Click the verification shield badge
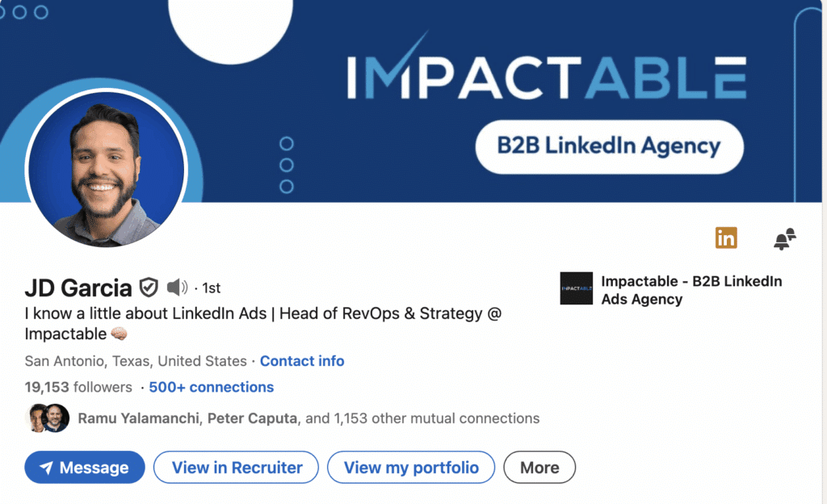Viewport: 827px width, 504px height. (149, 288)
